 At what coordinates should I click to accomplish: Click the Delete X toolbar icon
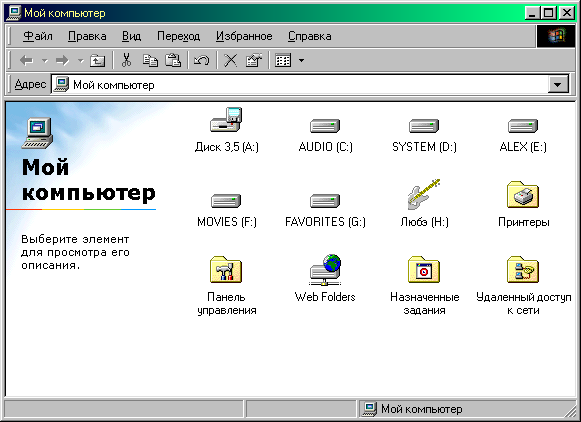pyautogui.click(x=230, y=60)
